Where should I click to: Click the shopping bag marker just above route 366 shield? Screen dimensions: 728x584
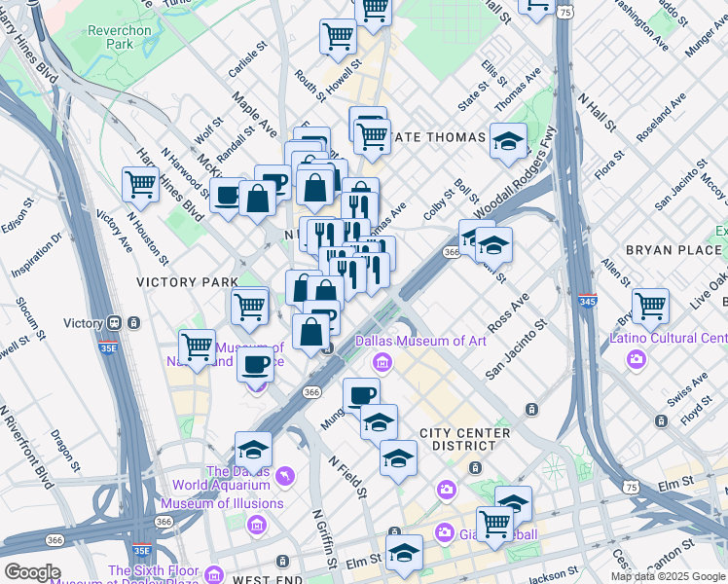311,332
